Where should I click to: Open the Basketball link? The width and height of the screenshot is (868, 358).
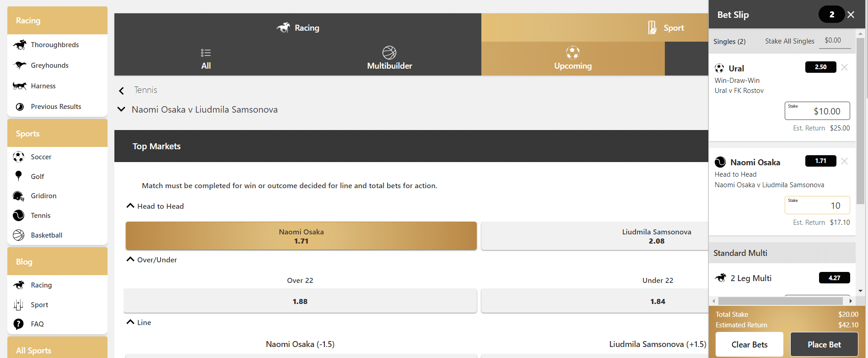point(47,235)
